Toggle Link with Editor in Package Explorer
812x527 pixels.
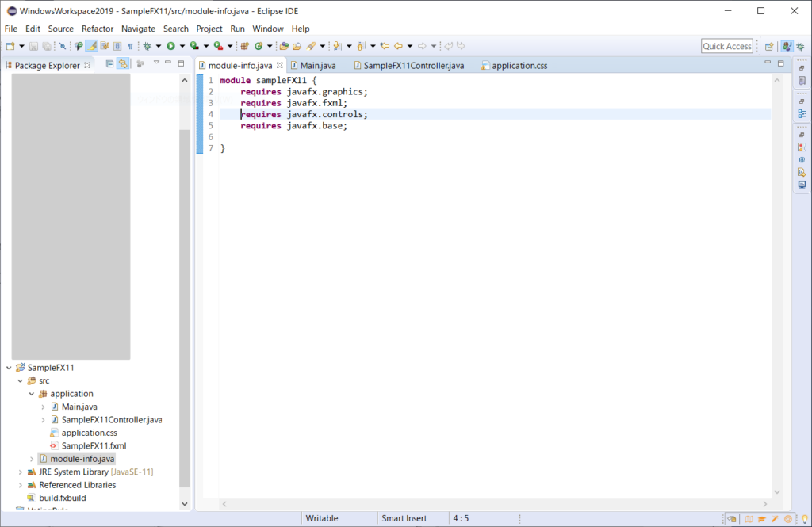[124, 63]
